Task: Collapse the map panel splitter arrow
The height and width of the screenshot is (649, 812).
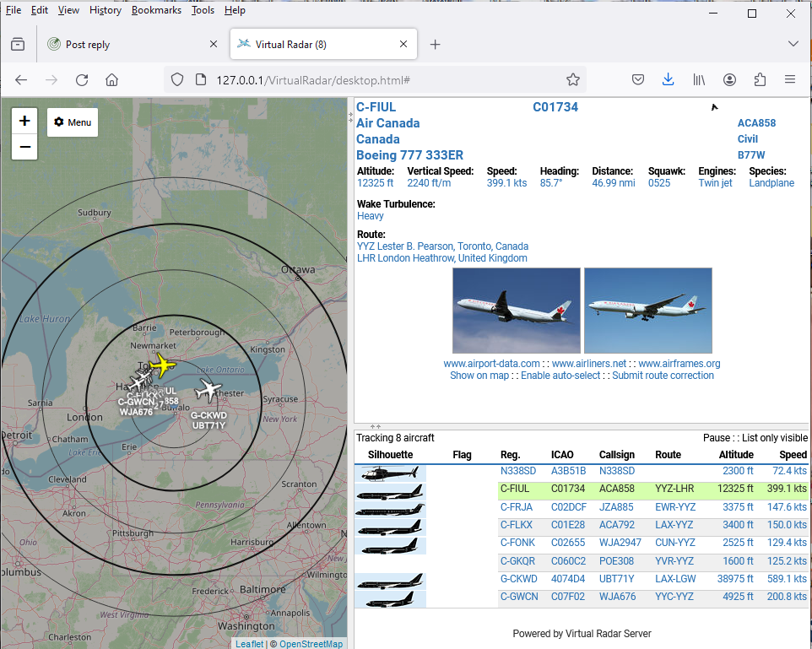Action: pos(350,118)
